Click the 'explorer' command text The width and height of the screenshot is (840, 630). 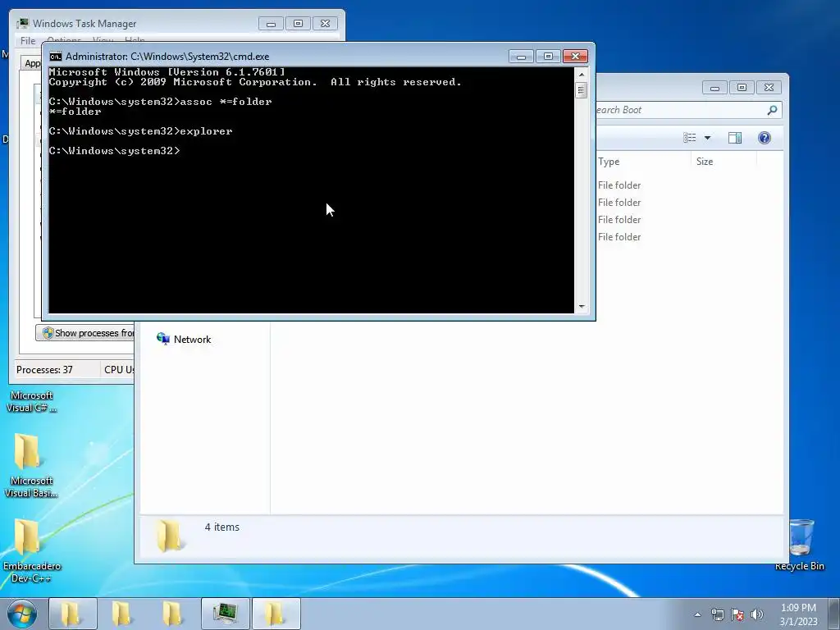pyautogui.click(x=206, y=131)
